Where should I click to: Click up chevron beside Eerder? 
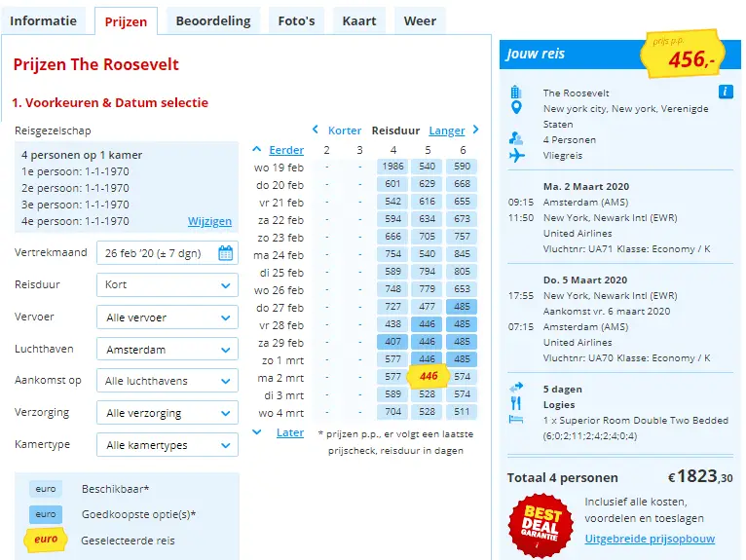point(256,149)
